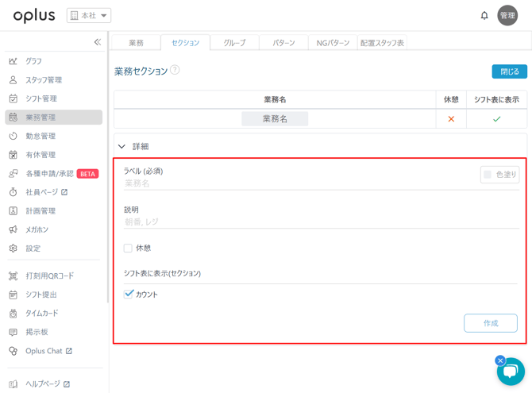The height and width of the screenshot is (393, 532).
Task: Click the notification bell icon
Action: (484, 15)
